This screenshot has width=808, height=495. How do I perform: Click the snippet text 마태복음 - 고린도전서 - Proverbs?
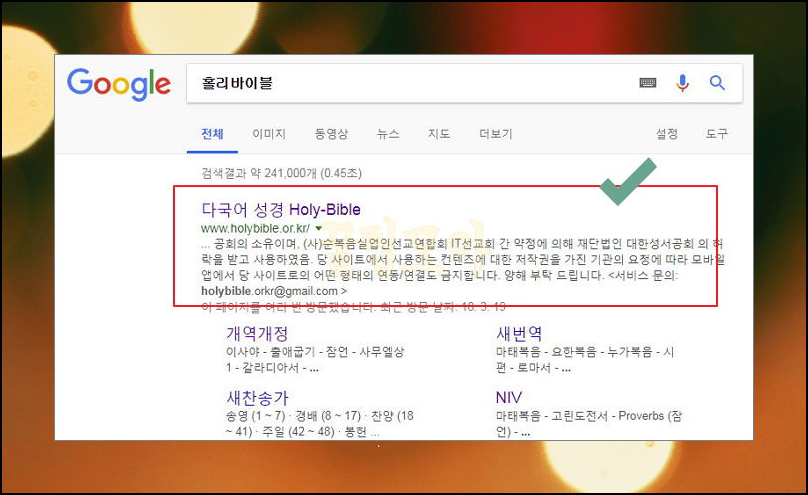click(x=580, y=416)
